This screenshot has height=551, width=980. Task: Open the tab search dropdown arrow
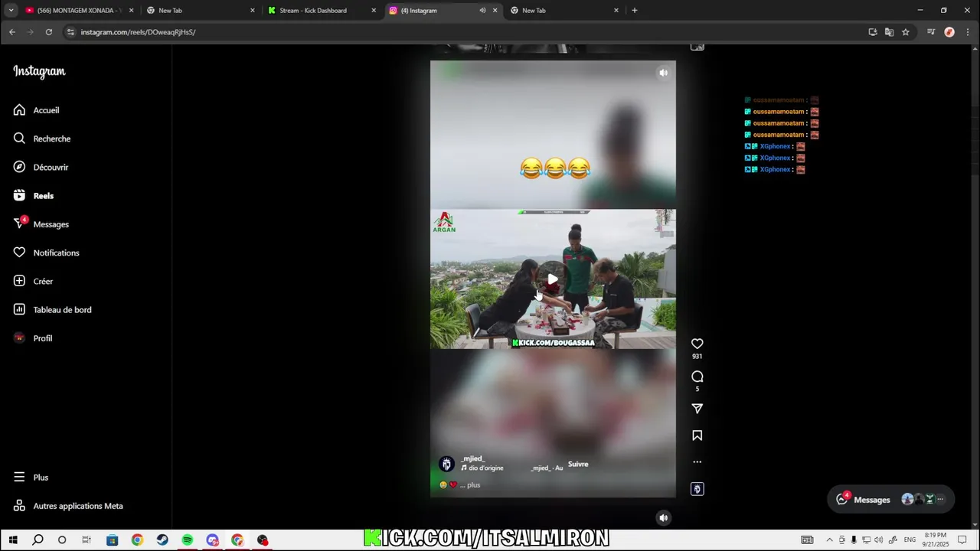point(11,11)
